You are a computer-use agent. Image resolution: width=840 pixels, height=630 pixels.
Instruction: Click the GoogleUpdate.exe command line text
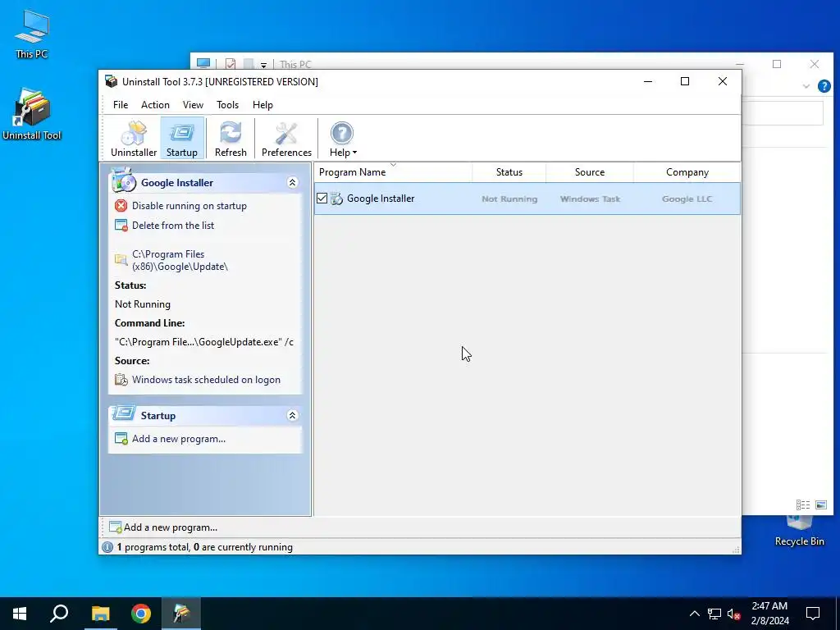[204, 342]
